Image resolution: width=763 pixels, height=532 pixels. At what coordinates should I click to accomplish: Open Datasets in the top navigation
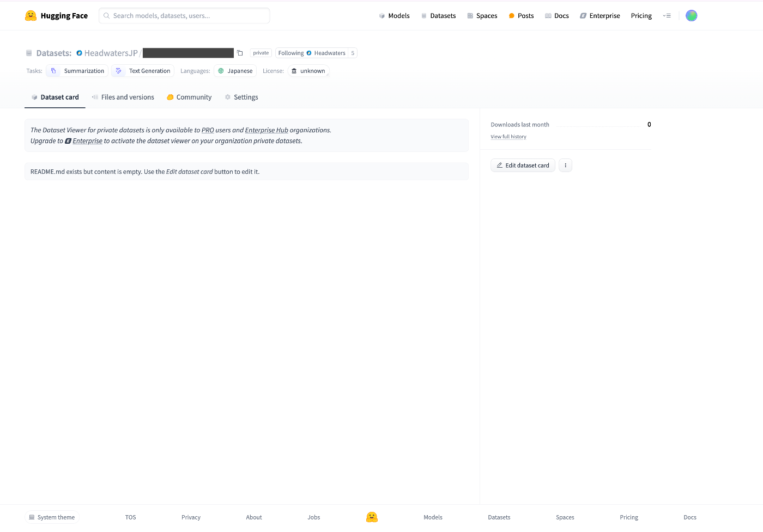coord(438,16)
